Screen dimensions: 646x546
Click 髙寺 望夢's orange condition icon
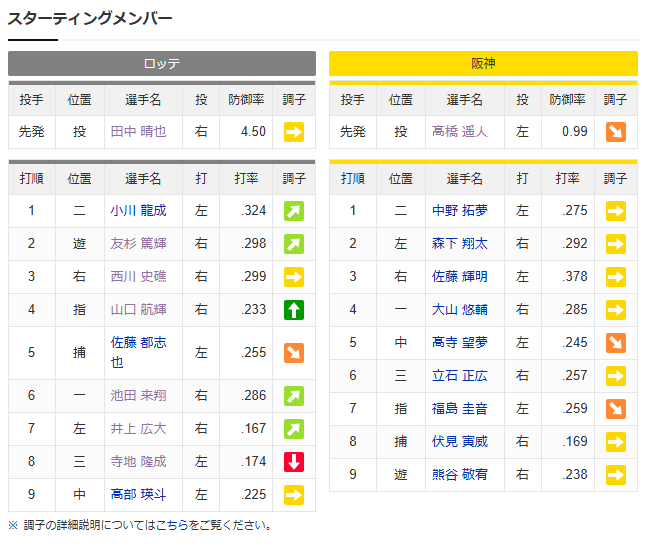click(616, 343)
